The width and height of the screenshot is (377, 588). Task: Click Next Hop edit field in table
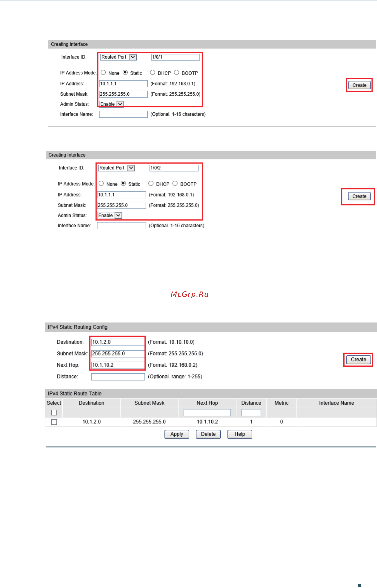207,413
